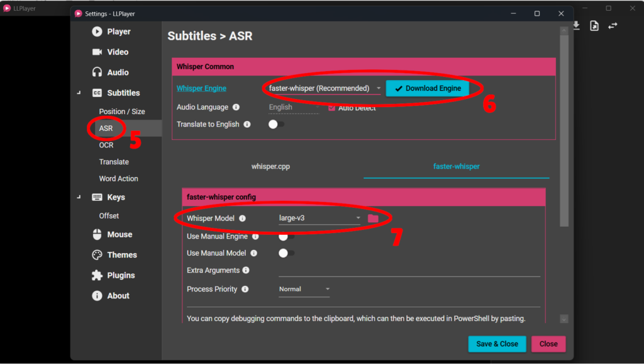Screen dimensions: 644x364
Task: Open the Video settings section
Action: coord(110,52)
